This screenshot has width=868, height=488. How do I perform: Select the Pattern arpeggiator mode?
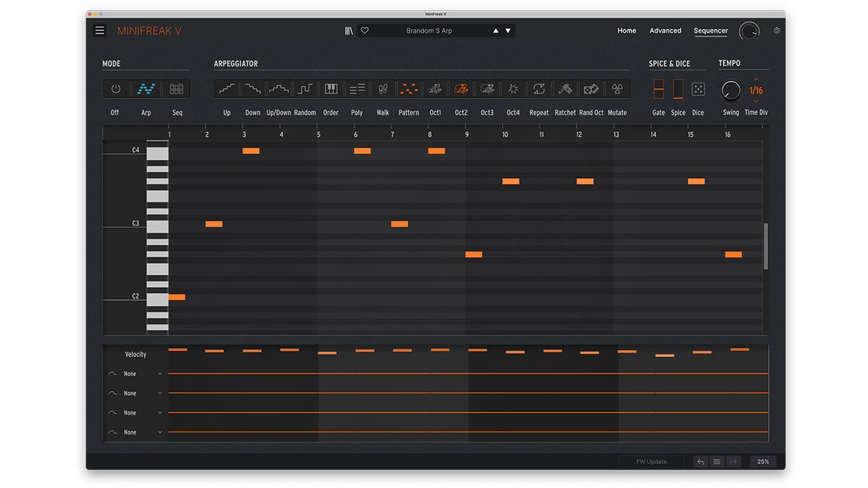(409, 89)
